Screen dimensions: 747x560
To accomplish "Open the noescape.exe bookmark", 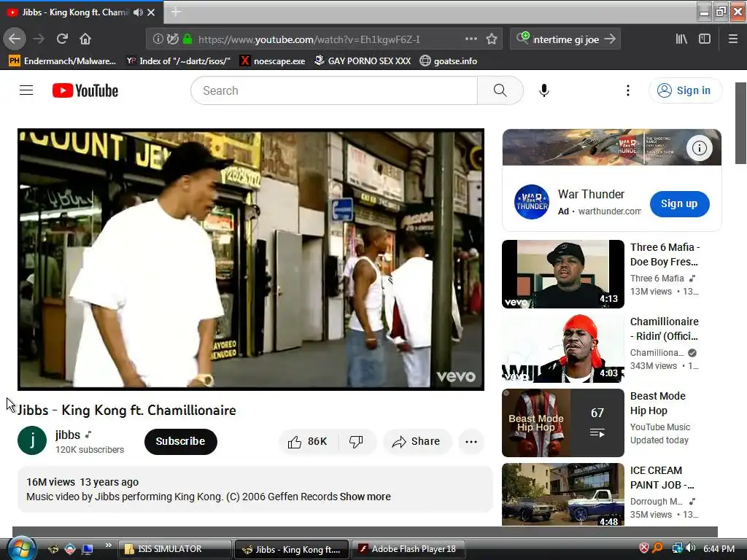I will (273, 61).
